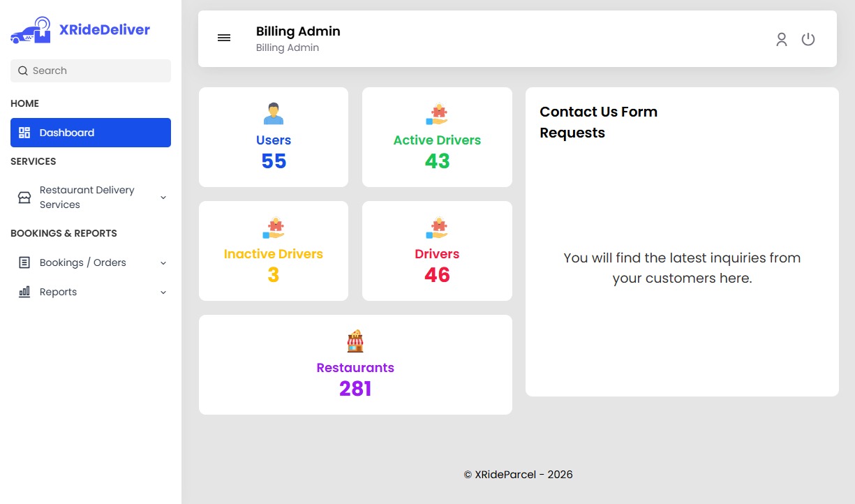Open the sidebar hamburger menu
This screenshot has width=855, height=504.
click(223, 38)
